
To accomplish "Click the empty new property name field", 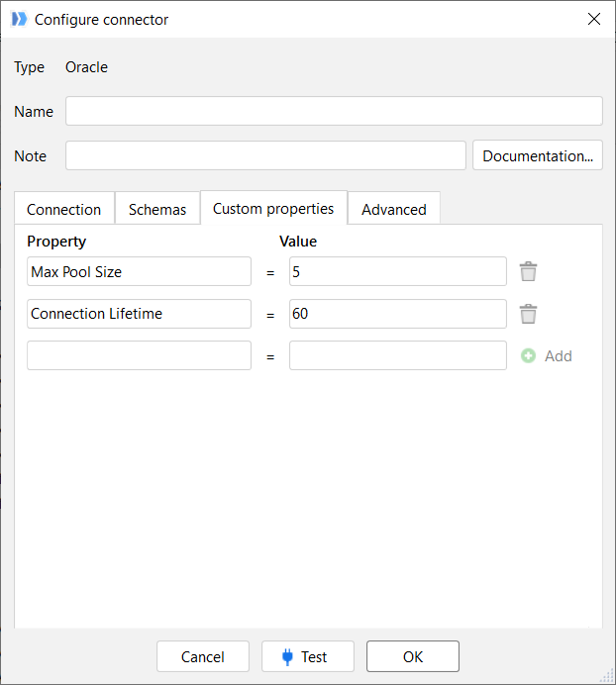I will point(139,356).
